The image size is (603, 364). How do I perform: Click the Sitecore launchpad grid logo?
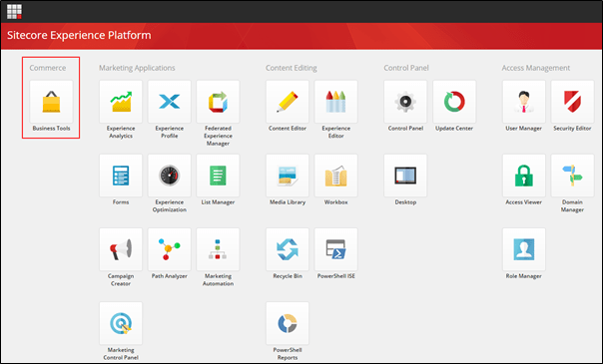click(14, 12)
